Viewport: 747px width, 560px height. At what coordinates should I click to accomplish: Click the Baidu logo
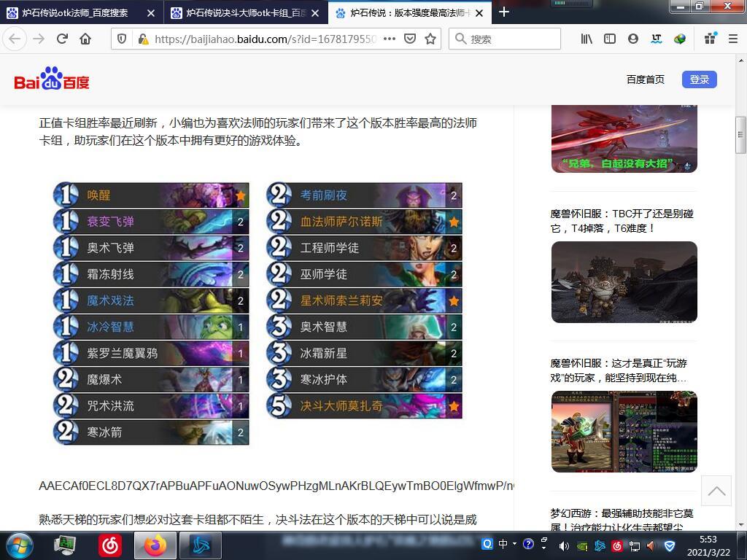52,79
